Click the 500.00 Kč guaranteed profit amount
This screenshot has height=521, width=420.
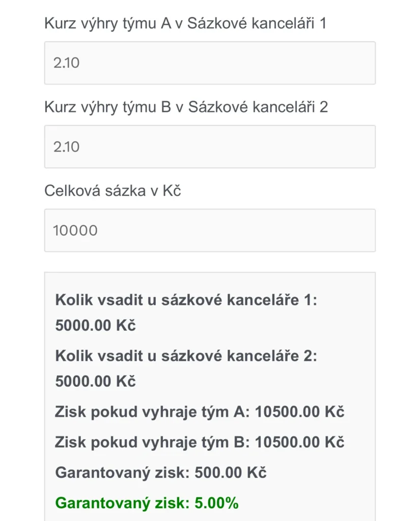point(230,473)
